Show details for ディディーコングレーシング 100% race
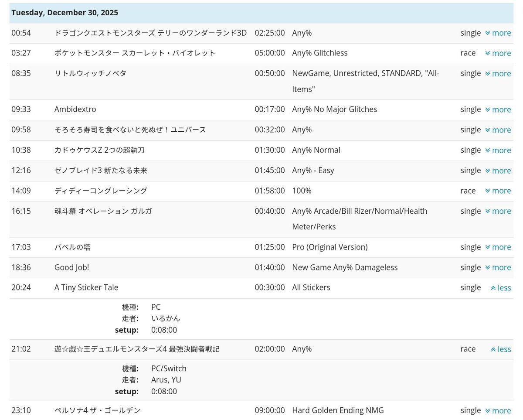The width and height of the screenshot is (523, 420). coord(498,191)
